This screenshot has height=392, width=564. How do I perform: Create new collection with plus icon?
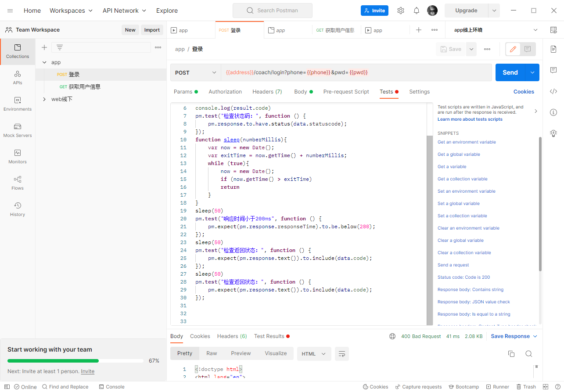(x=44, y=47)
